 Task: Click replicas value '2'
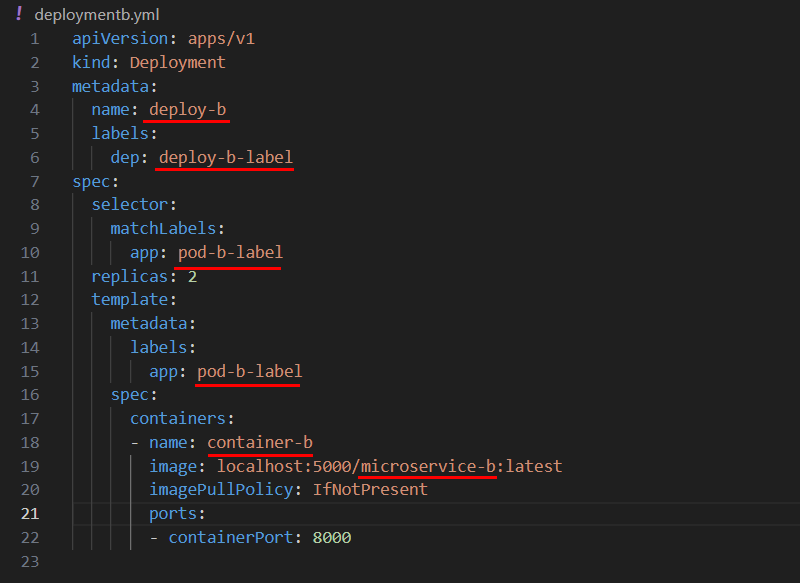(192, 276)
